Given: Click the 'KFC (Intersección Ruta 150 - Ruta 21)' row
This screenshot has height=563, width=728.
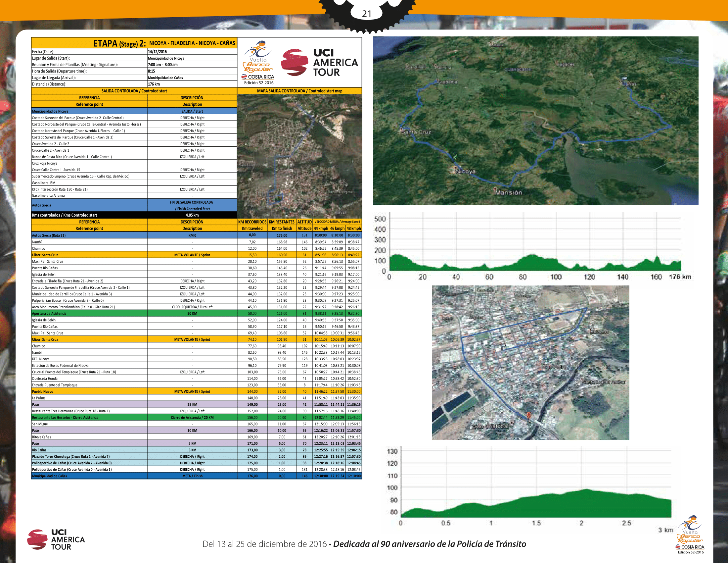Looking at the screenshot, I should [134, 189].
